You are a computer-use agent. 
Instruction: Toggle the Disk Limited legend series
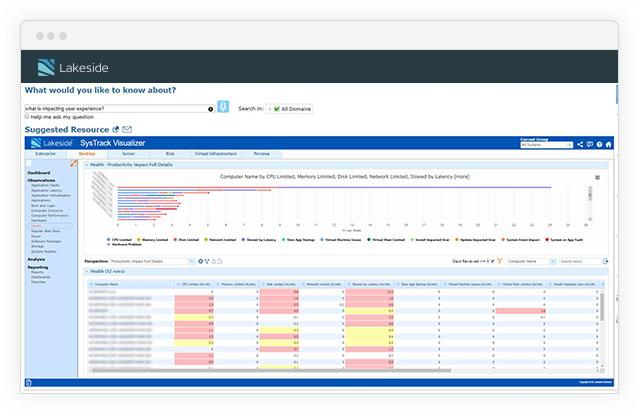(x=186, y=240)
